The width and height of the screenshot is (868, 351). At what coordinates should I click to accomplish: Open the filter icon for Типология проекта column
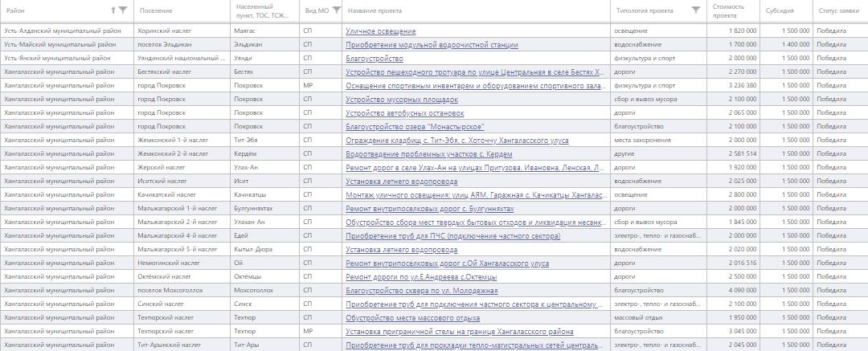click(x=696, y=10)
